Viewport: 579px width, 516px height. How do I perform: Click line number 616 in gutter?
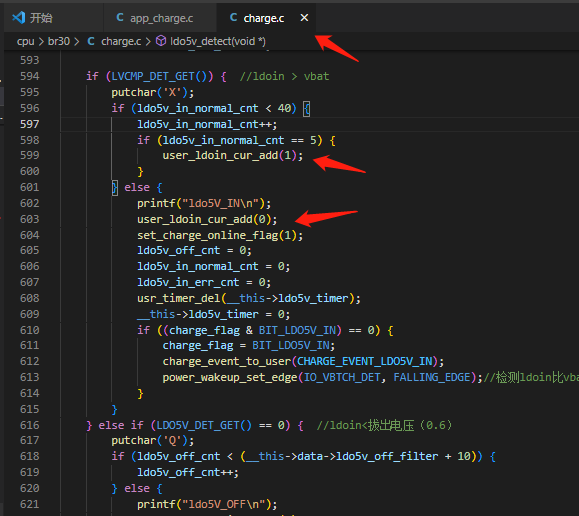coord(30,425)
